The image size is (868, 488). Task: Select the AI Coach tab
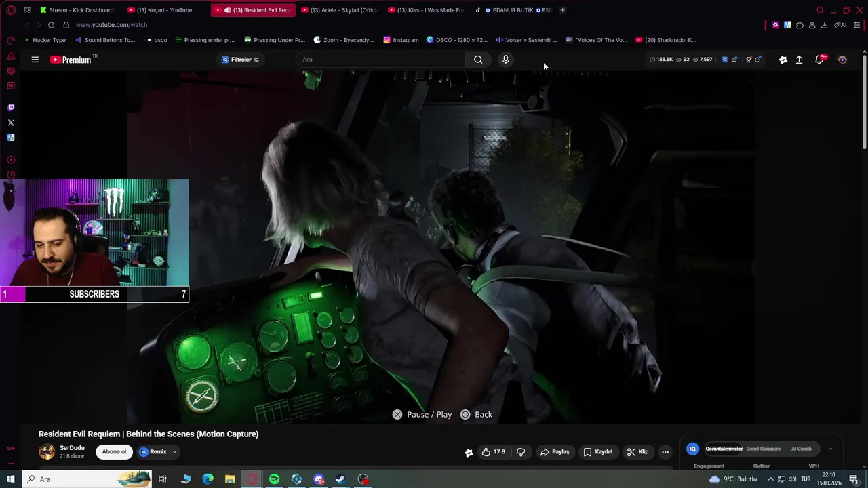tap(801, 449)
